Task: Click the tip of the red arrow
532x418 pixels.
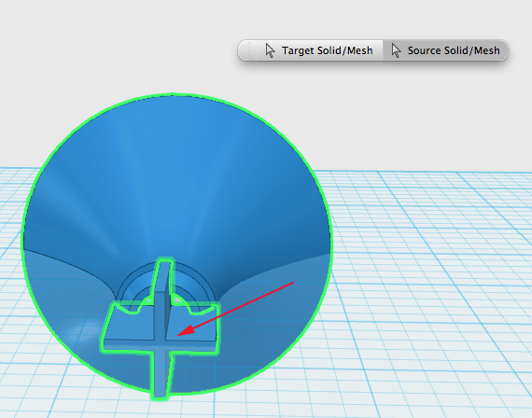Action: 178,335
